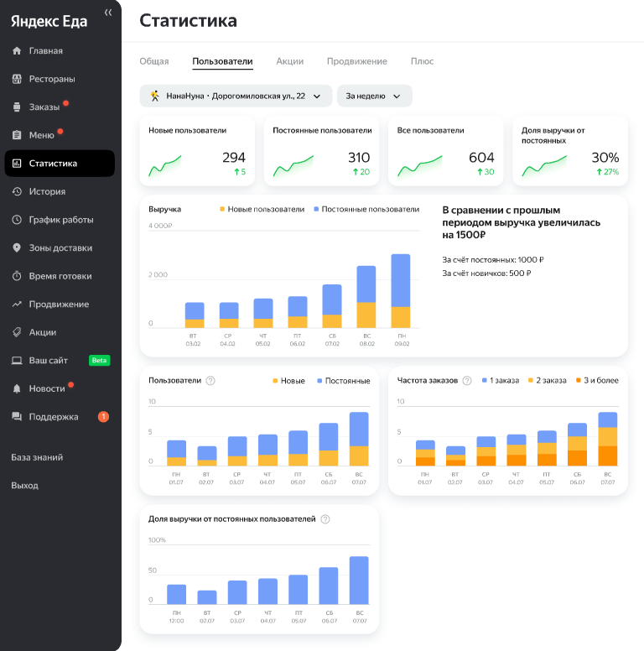The image size is (644, 651).
Task: Switch to the Акции tab
Action: click(289, 61)
